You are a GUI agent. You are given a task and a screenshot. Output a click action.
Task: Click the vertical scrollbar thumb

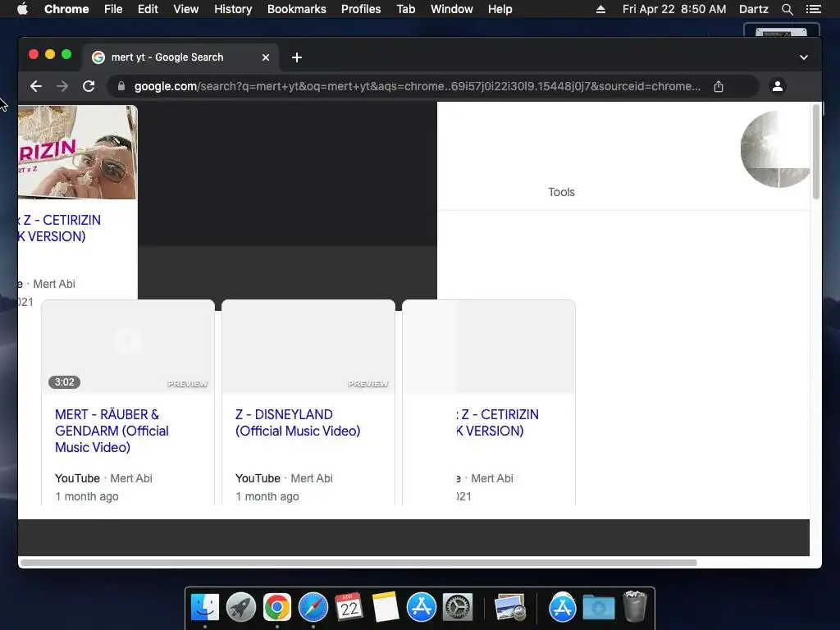[816, 152]
